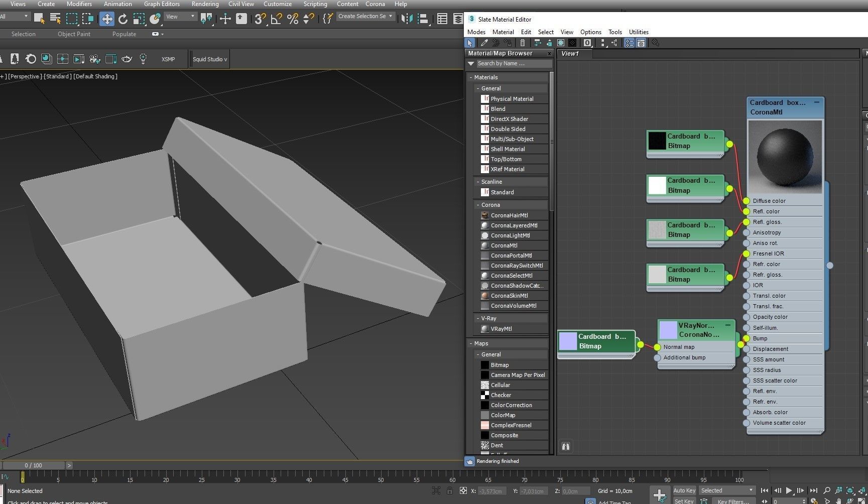Switch to the Object Paint ribbon tab

74,34
